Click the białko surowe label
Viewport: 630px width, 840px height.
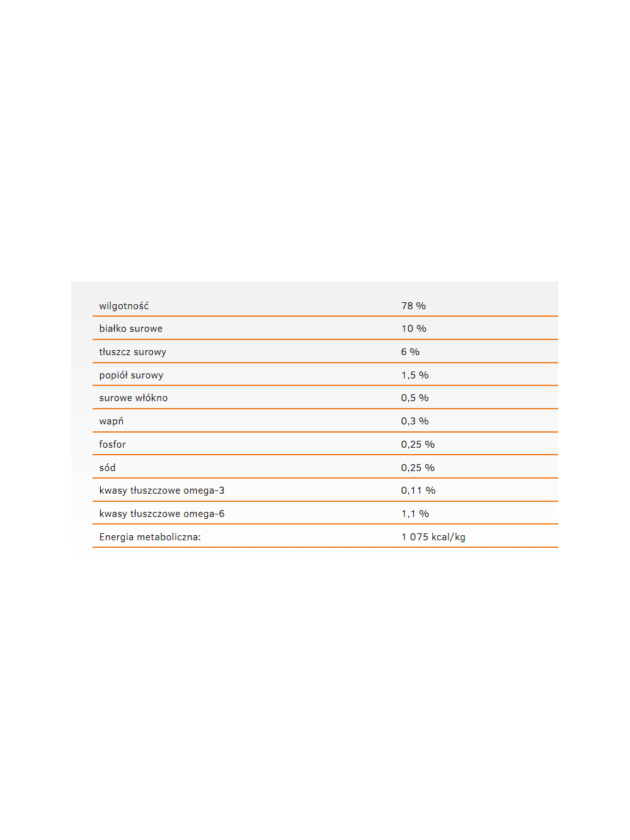pyautogui.click(x=130, y=329)
